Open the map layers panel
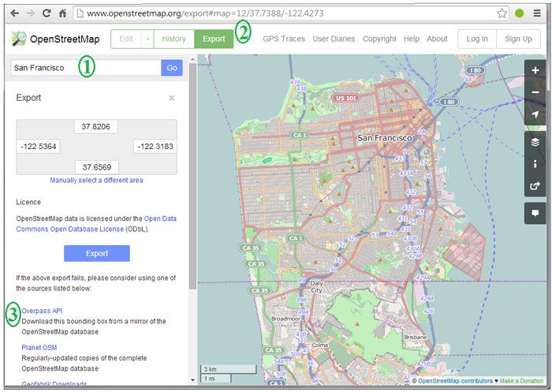 click(535, 142)
